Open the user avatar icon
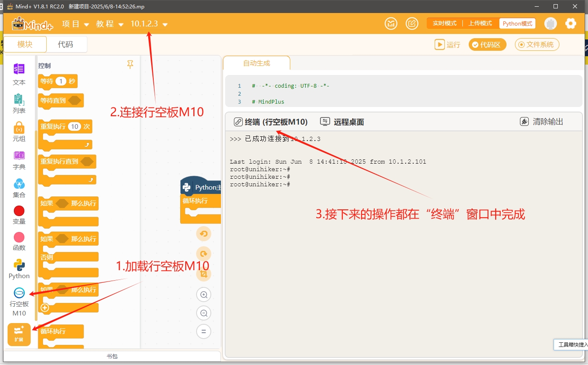 point(550,23)
